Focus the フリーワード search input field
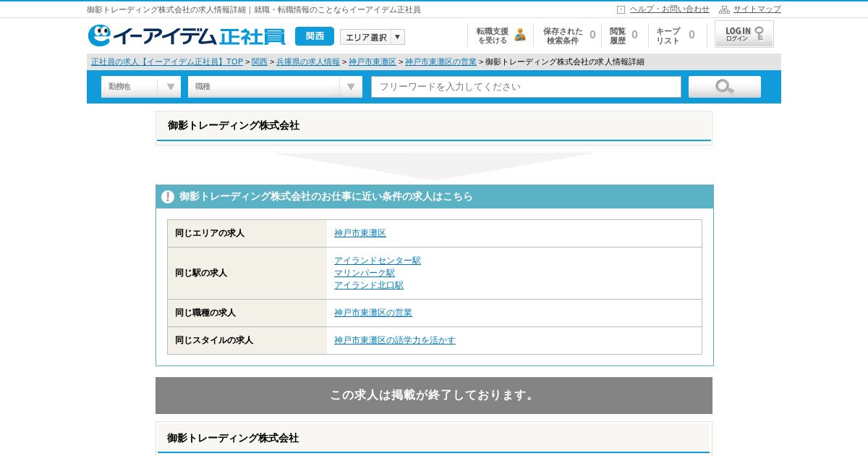Screen dimensions: 868x456 527,87
